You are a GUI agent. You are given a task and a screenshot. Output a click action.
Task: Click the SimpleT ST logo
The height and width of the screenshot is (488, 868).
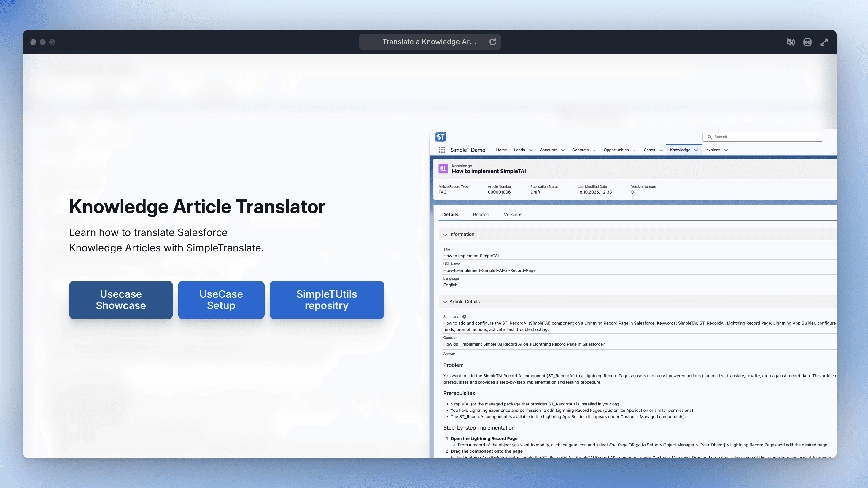click(x=441, y=137)
